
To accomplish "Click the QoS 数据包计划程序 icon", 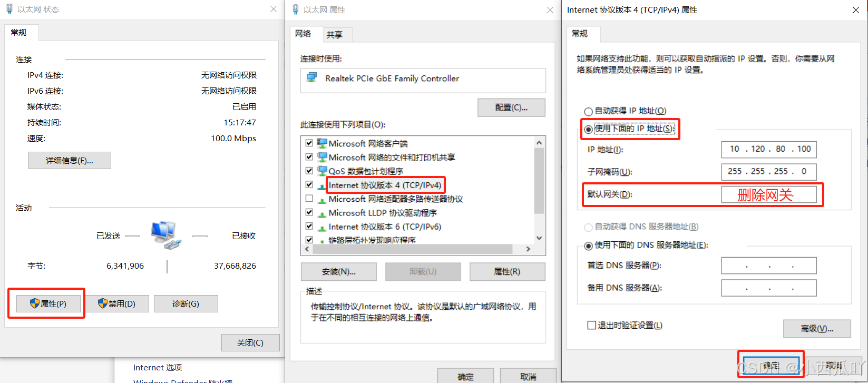I will (x=322, y=171).
